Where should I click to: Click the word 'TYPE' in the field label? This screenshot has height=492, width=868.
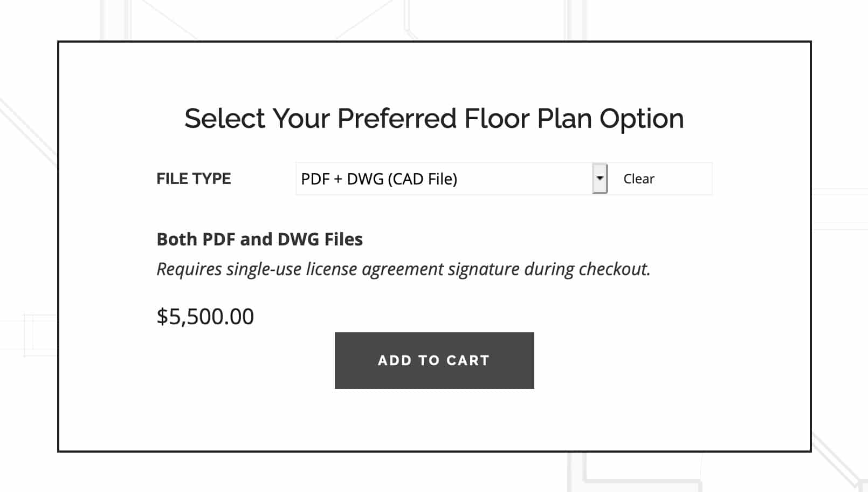coord(212,179)
